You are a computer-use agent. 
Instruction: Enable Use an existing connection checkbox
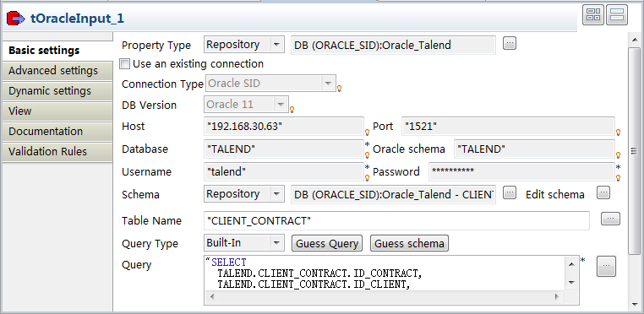[125, 64]
